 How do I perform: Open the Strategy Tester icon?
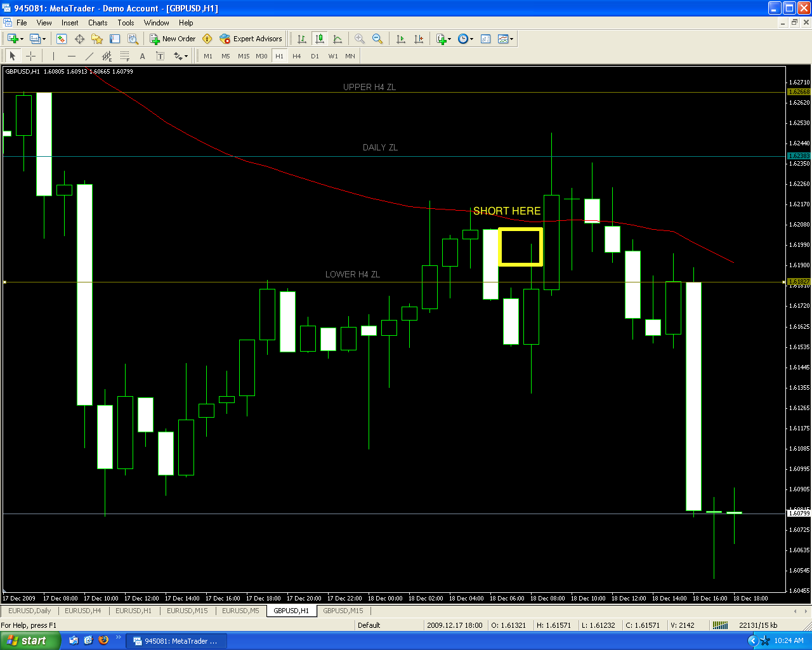133,39
